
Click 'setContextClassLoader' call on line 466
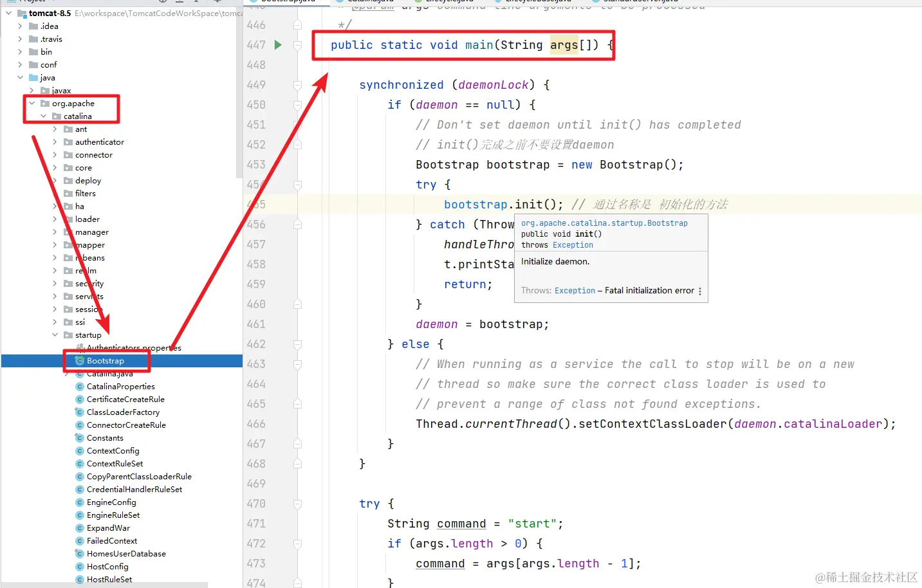tap(653, 424)
